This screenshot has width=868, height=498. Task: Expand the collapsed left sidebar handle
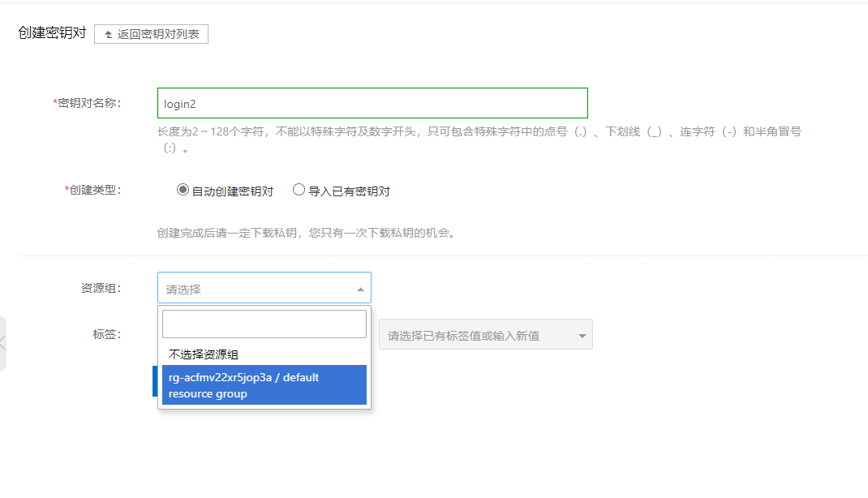pos(2,343)
